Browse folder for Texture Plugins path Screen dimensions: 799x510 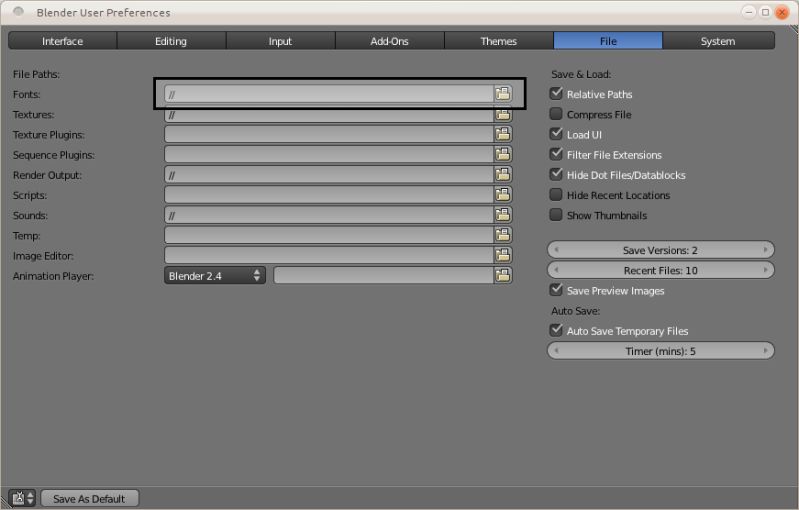pos(503,134)
